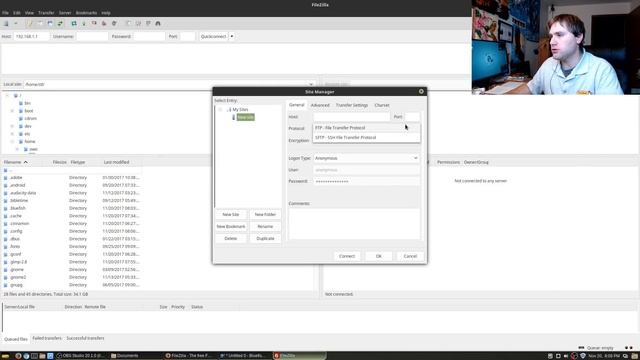Open the system menu icon in taskbar
This screenshot has width=640, height=360.
pyautogui.click(x=6, y=356)
